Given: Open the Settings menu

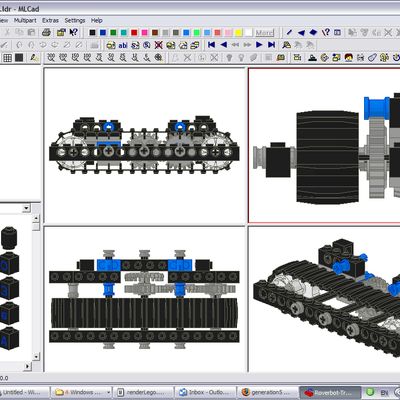Looking at the screenshot, I should [x=75, y=20].
